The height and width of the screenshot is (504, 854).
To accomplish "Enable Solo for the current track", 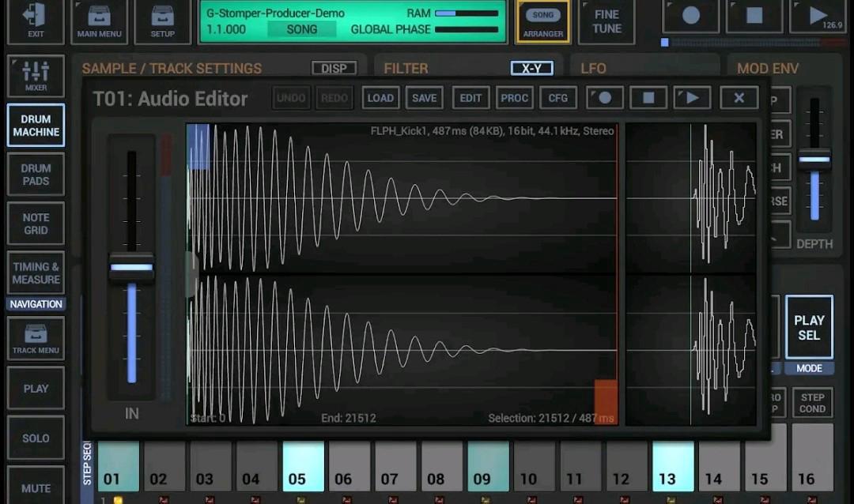I will (x=35, y=438).
